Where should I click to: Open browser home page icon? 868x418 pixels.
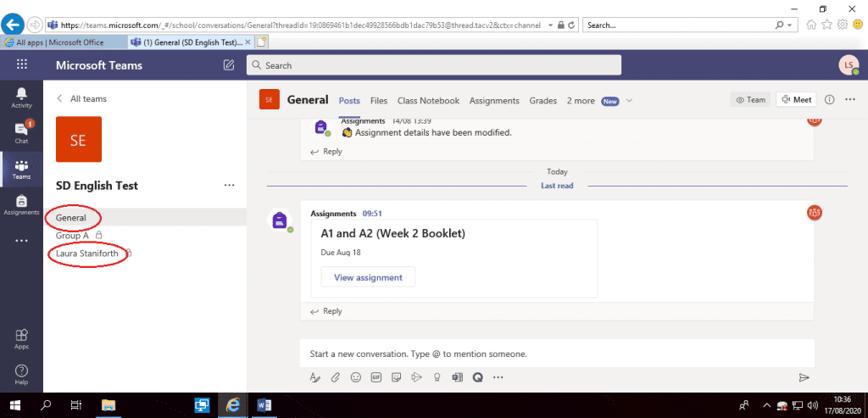(811, 25)
